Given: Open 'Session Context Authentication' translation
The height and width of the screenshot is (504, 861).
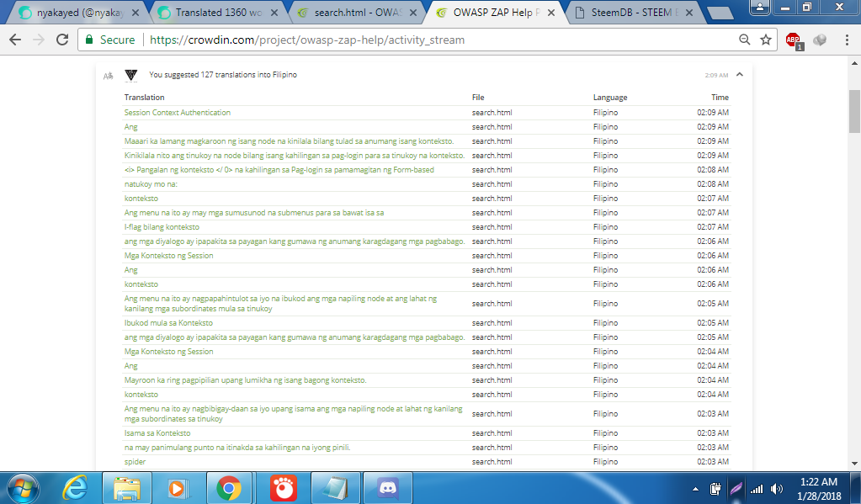Looking at the screenshot, I should pyautogui.click(x=178, y=112).
